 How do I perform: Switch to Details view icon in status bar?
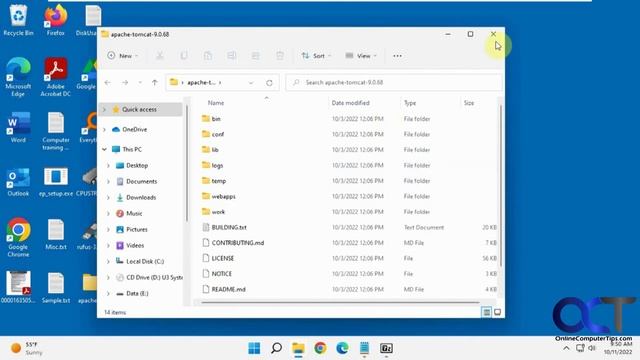point(487,312)
